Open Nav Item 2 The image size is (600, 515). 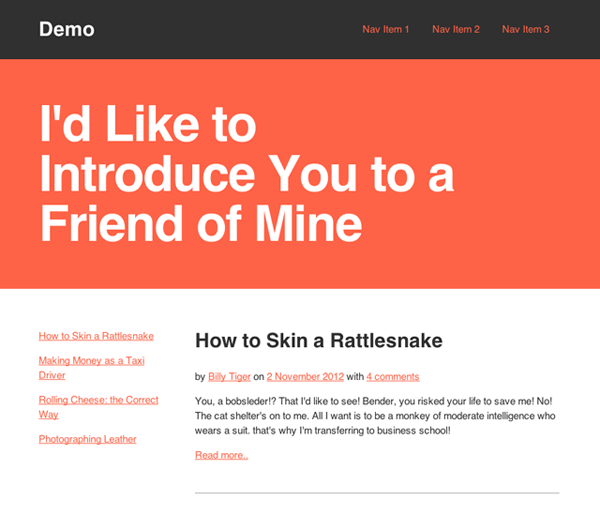[x=456, y=29]
